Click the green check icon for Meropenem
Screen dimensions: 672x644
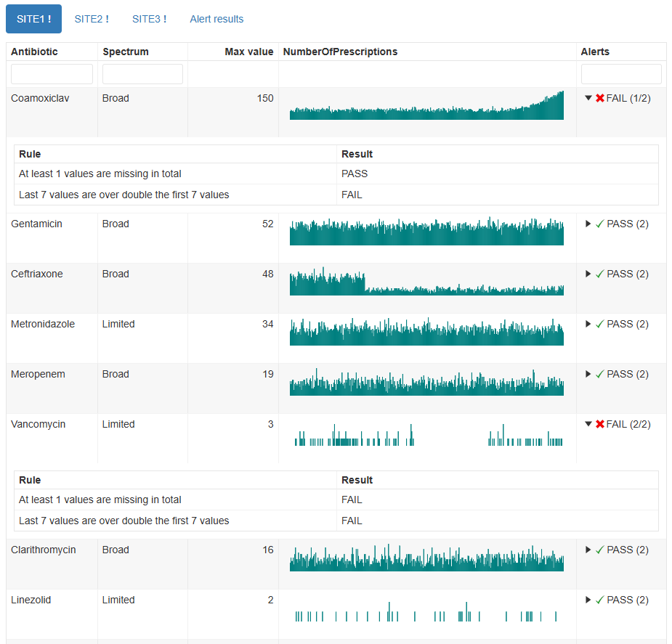[600, 375]
